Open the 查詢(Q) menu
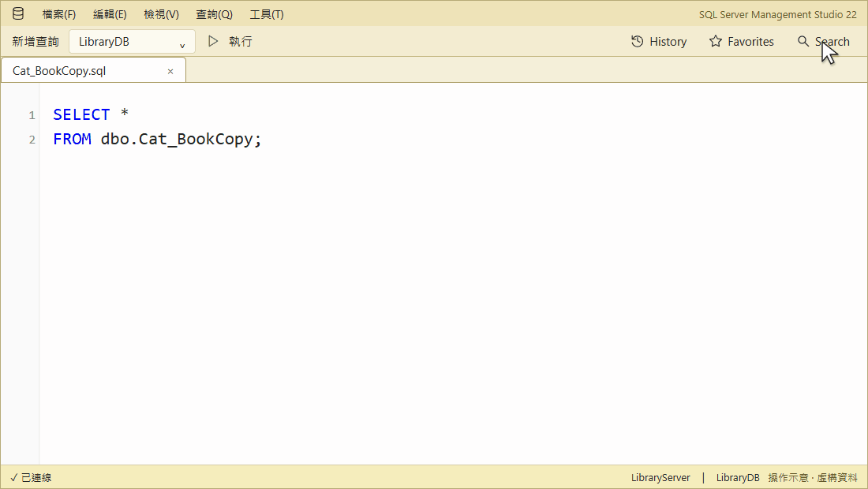The width and height of the screenshot is (868, 489). pos(214,14)
